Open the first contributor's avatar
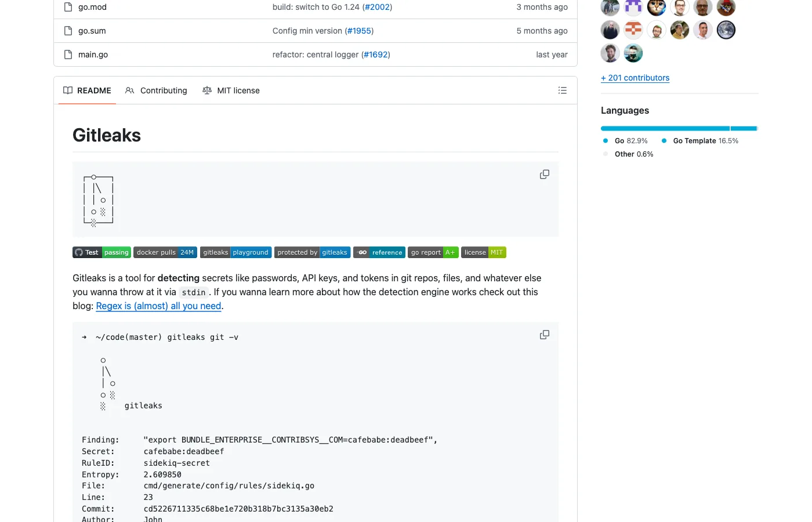Screen dimensions: 812x522 [610, 6]
